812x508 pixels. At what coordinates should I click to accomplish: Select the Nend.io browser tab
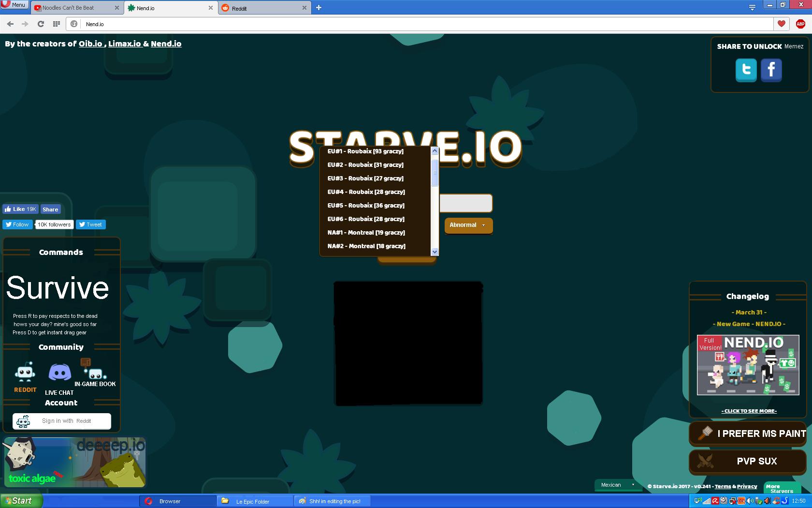pyautogui.click(x=170, y=8)
